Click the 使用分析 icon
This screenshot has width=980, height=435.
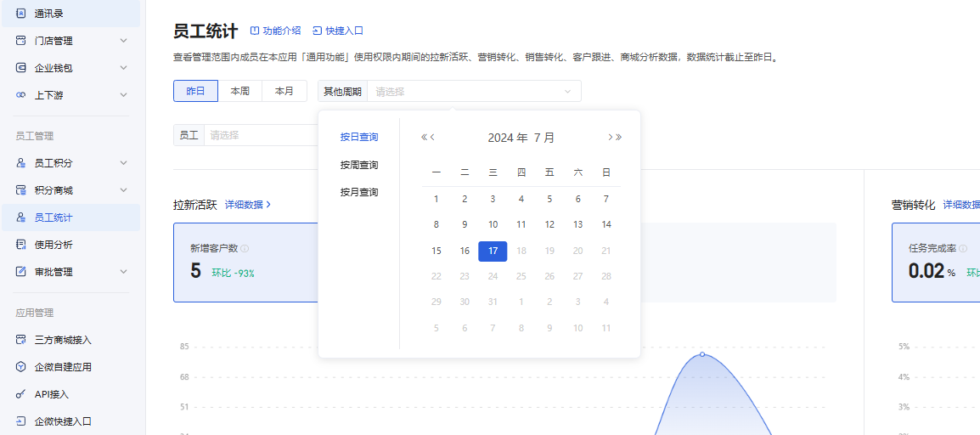[x=21, y=245]
